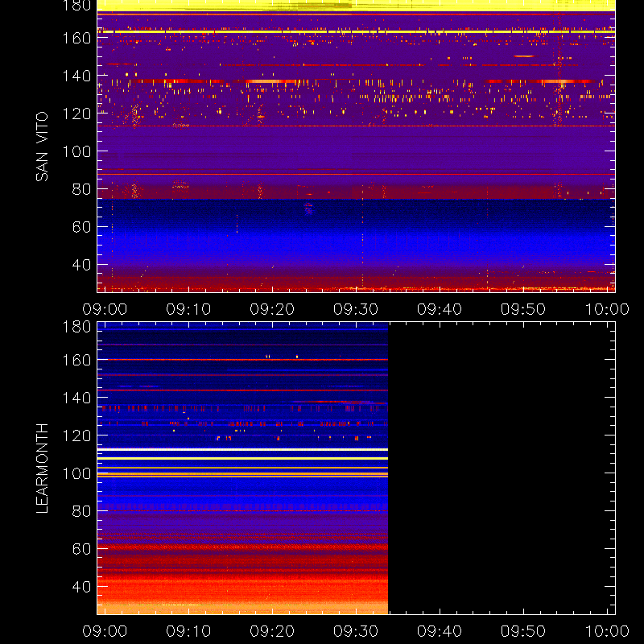Click the 09:00 time label under the Learmonth plot

[x=105, y=631]
